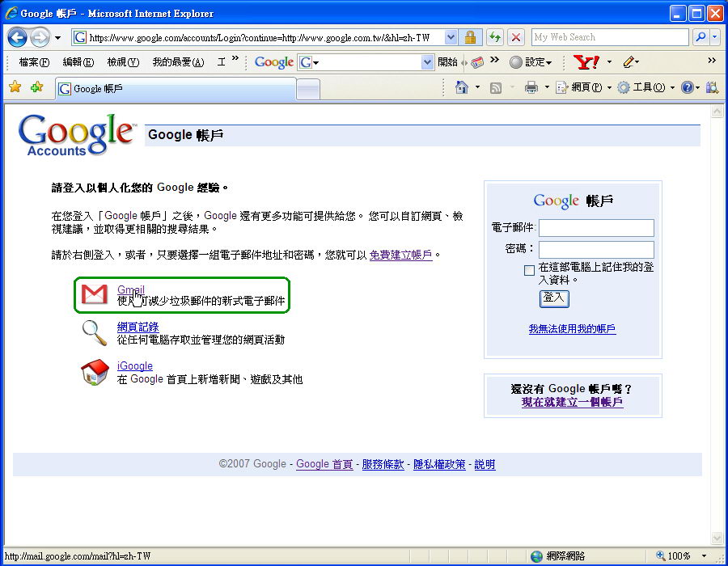Click the Yahoo toolbar pencil icon
The height and width of the screenshot is (566, 728).
point(629,61)
